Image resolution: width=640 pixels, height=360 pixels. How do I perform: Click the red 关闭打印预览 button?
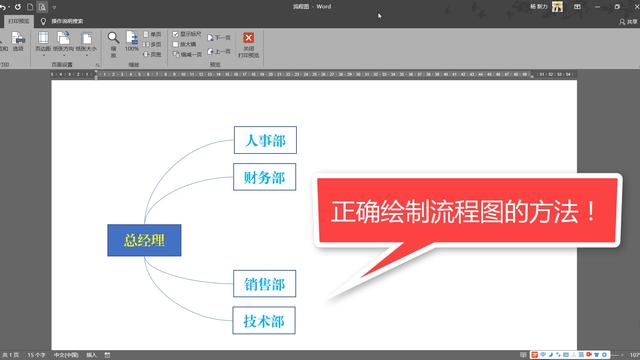pos(249,45)
